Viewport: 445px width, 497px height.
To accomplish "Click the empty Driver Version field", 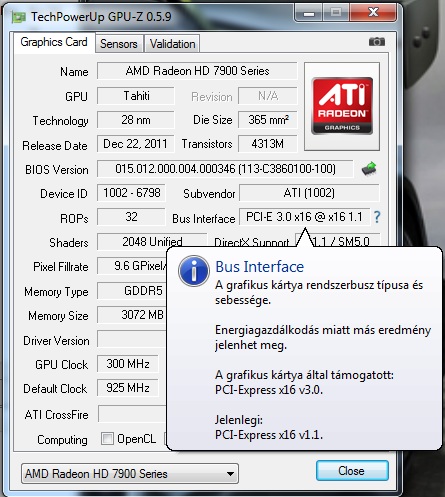I will pyautogui.click(x=132, y=340).
